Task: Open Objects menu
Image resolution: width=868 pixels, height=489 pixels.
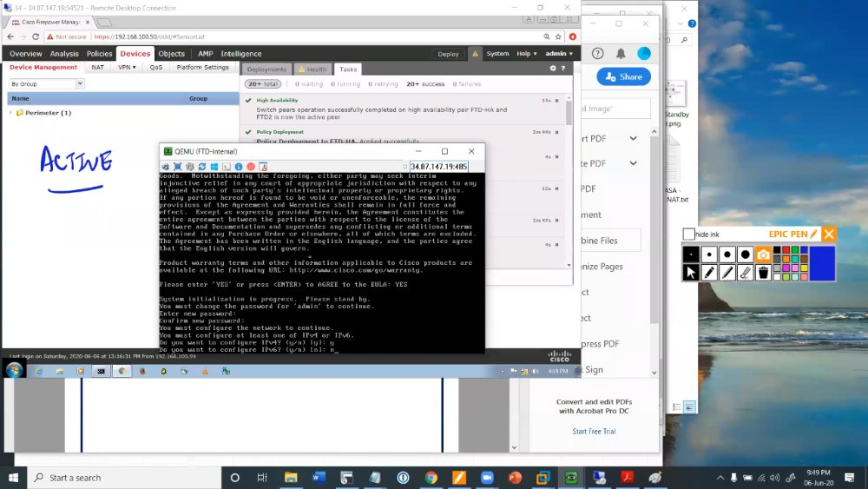Action: point(171,54)
